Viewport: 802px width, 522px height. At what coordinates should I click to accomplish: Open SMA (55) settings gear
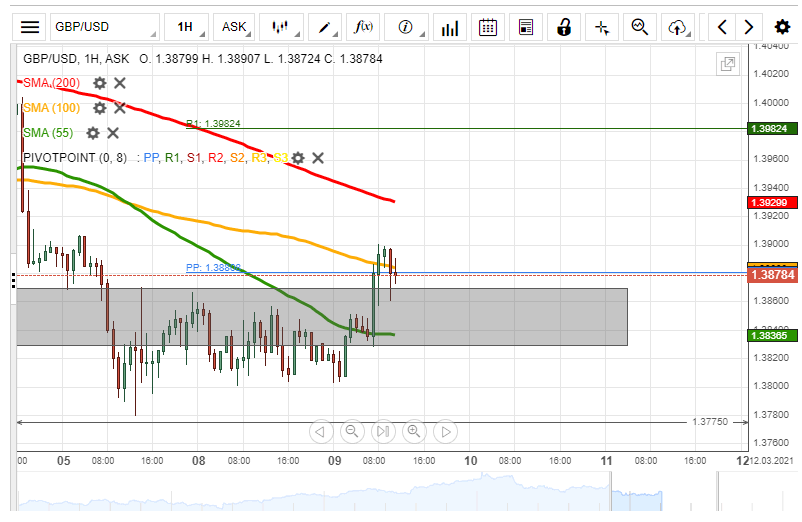(x=93, y=133)
